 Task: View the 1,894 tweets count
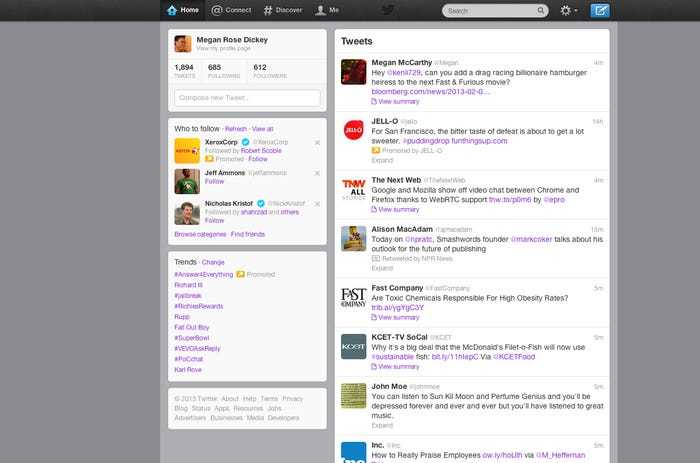[x=184, y=71]
